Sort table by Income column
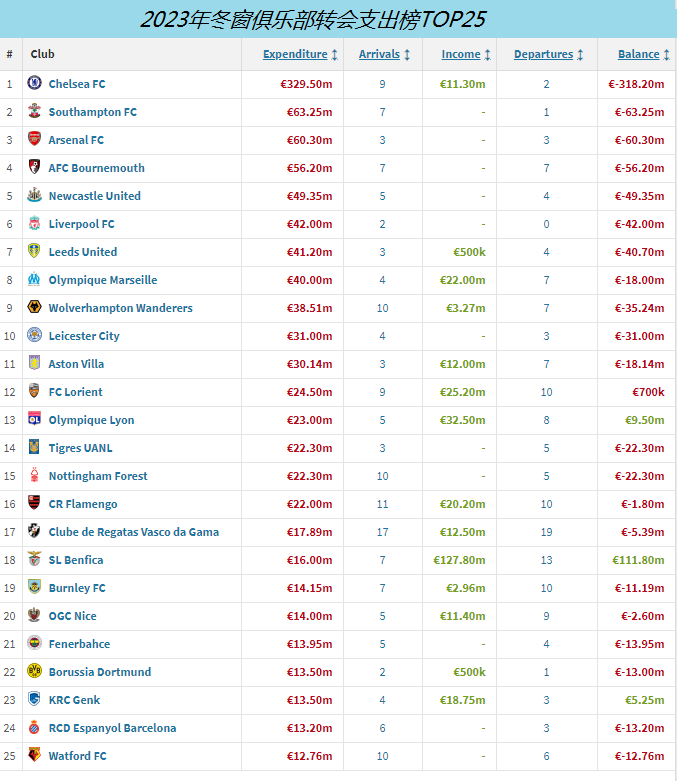The width and height of the screenshot is (677, 781). 461,55
